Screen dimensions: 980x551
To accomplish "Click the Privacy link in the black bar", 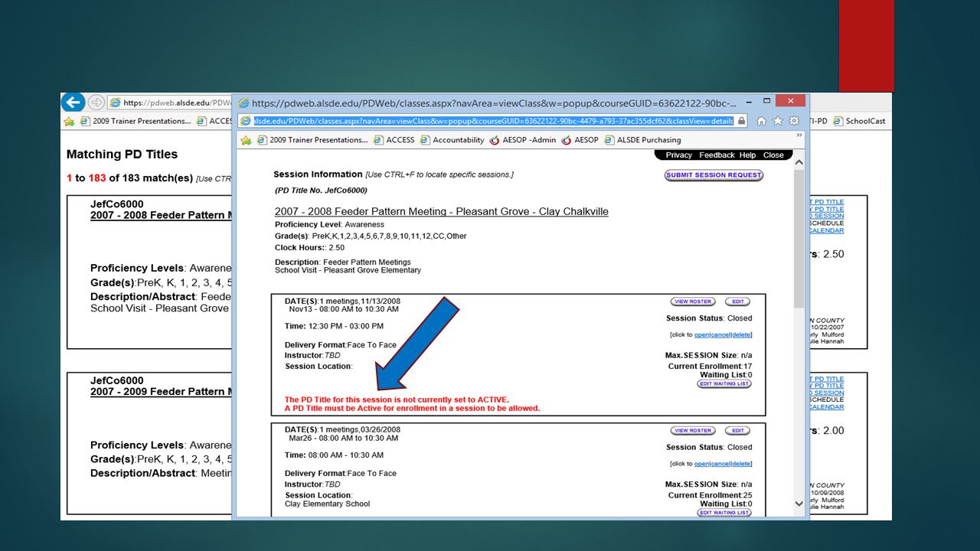I will (x=678, y=155).
